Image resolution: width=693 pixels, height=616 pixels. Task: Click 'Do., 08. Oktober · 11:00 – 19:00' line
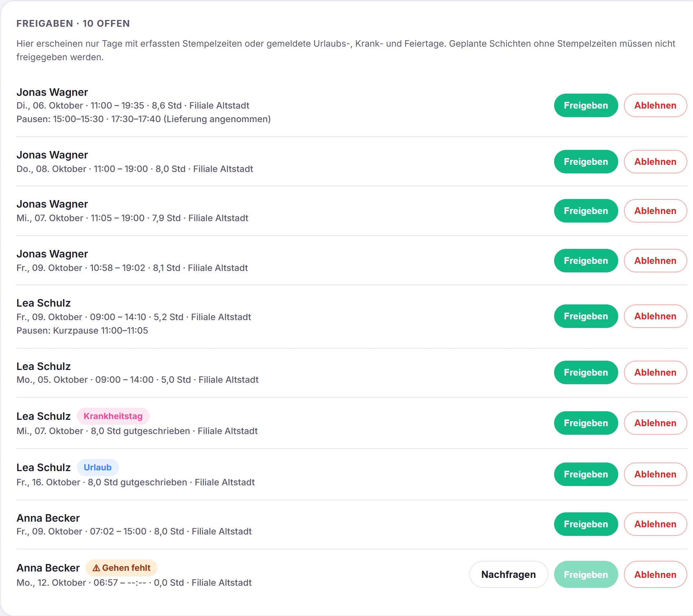coord(135,169)
